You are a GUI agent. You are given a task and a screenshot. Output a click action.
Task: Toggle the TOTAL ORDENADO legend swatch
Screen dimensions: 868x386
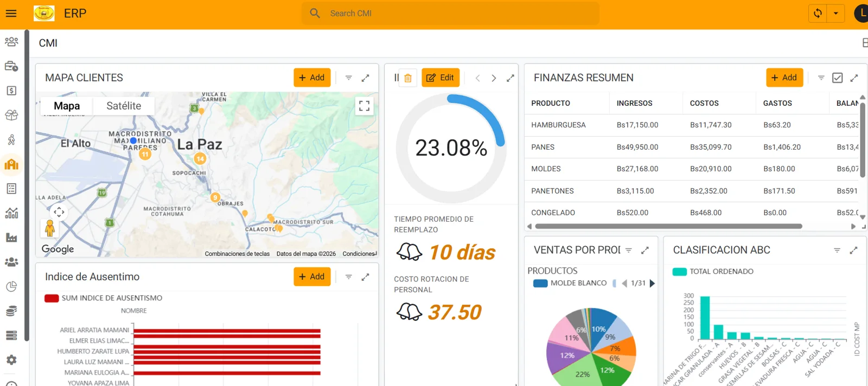coord(680,272)
